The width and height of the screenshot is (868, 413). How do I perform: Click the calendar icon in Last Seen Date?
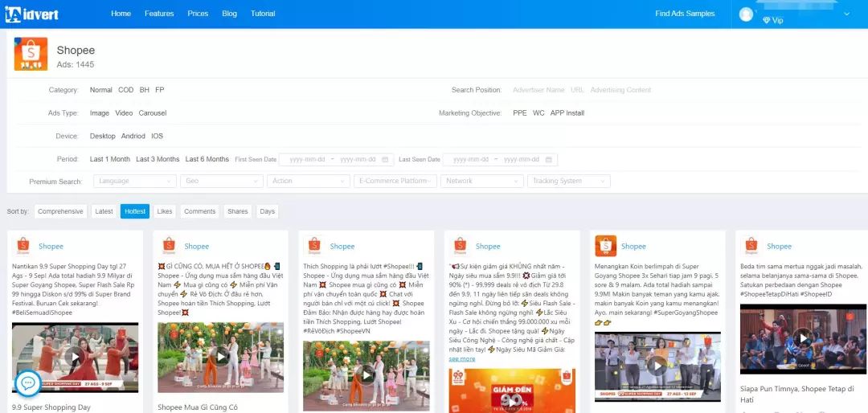tap(549, 159)
